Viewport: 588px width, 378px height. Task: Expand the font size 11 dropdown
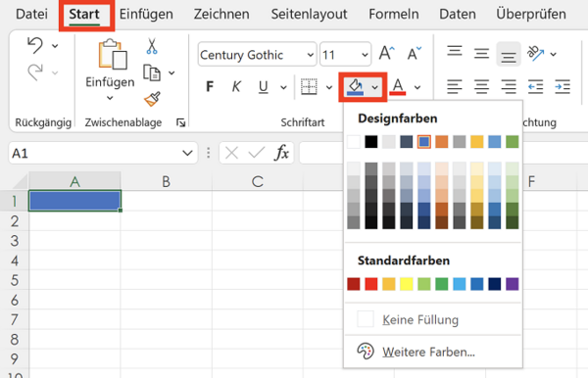click(x=365, y=55)
